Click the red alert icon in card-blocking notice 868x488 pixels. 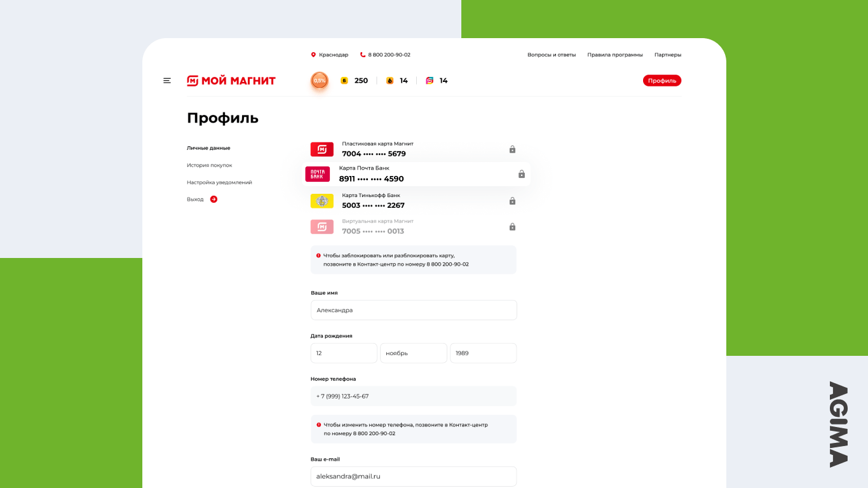pos(318,255)
